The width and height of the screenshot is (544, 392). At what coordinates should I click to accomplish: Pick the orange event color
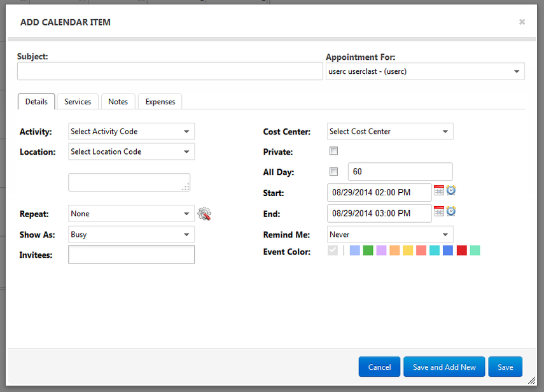394,250
